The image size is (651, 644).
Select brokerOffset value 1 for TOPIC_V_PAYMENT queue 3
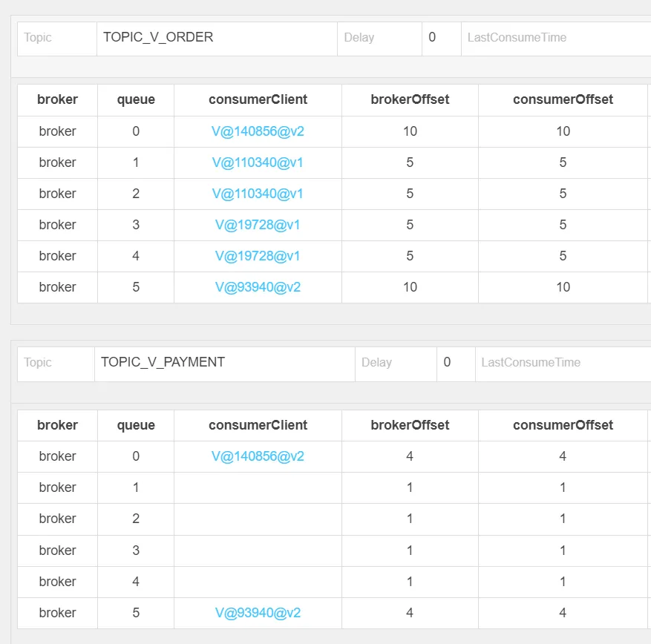tap(410, 551)
